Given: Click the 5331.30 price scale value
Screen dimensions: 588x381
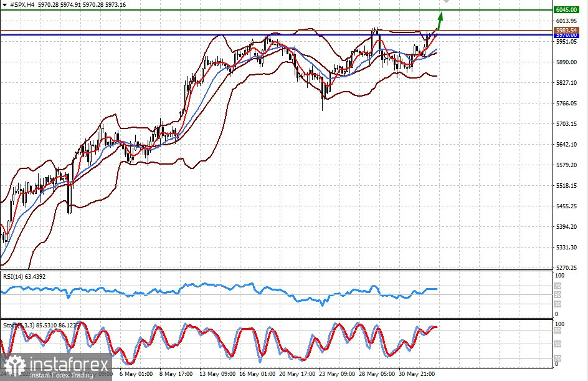Looking at the screenshot, I should [x=566, y=248].
